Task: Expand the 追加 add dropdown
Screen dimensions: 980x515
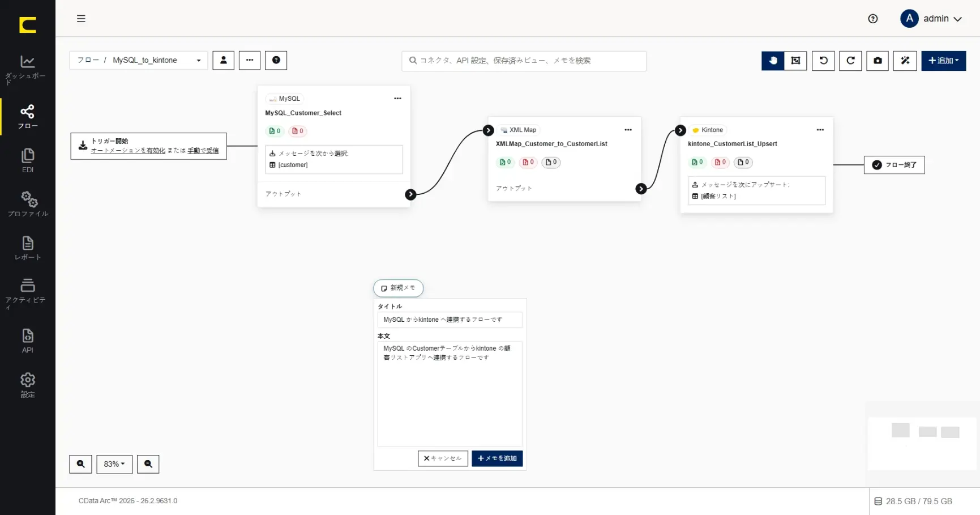Action: 944,61
